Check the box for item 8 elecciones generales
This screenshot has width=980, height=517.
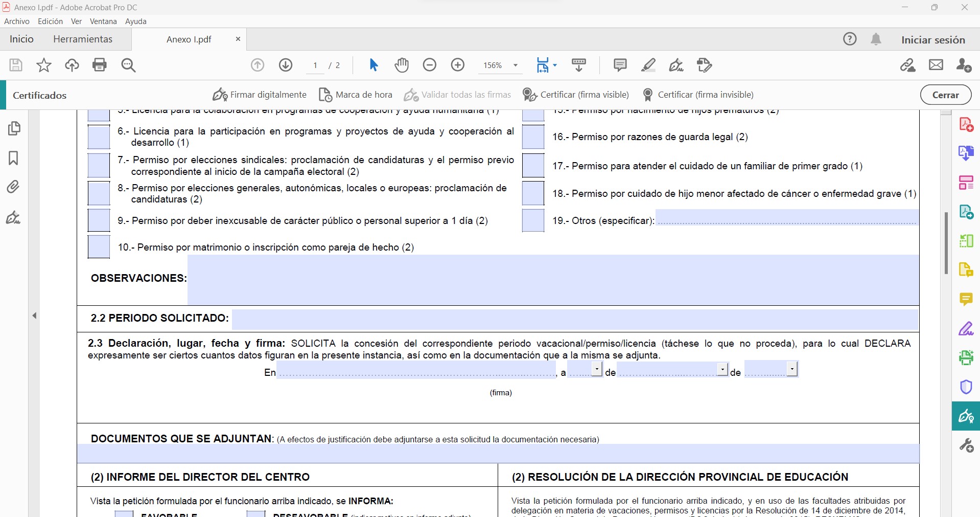[x=99, y=193]
